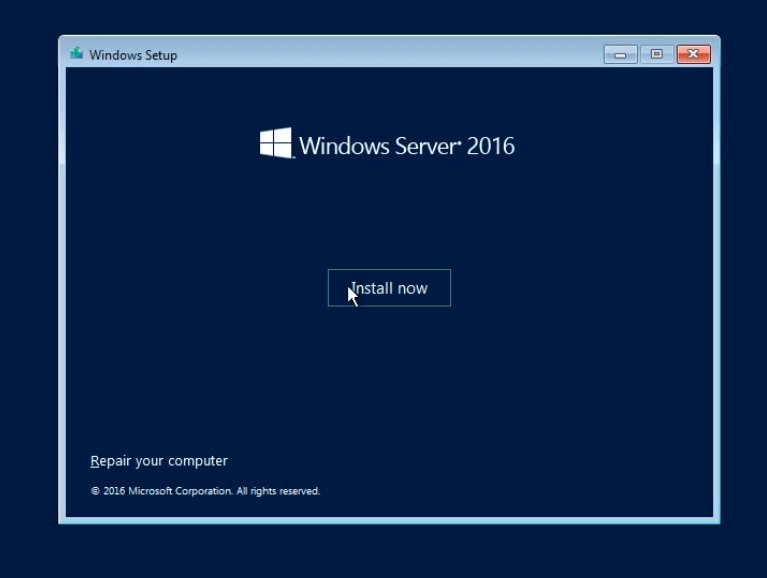Maximize the Windows Setup window
This screenshot has width=767, height=578.
(x=656, y=54)
